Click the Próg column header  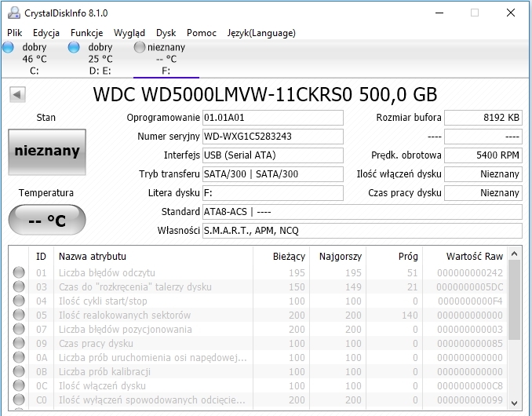(x=394, y=256)
